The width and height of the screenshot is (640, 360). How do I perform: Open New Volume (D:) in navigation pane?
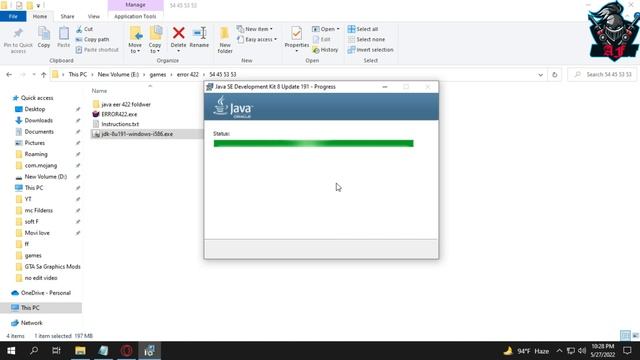coord(45,176)
